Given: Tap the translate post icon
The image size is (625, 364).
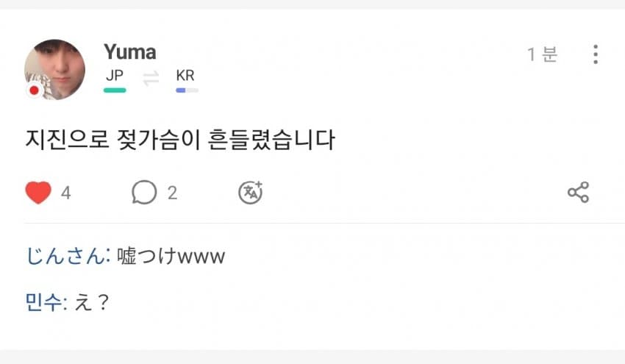Looking at the screenshot, I should [251, 193].
